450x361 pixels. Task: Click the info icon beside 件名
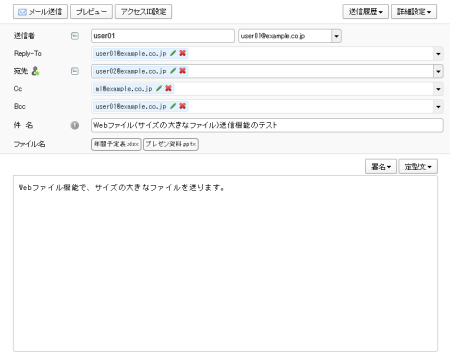coord(75,125)
